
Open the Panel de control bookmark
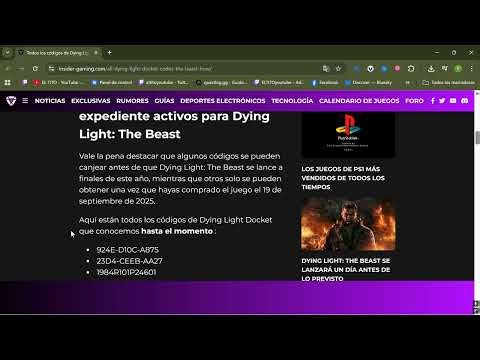[x=112, y=82]
